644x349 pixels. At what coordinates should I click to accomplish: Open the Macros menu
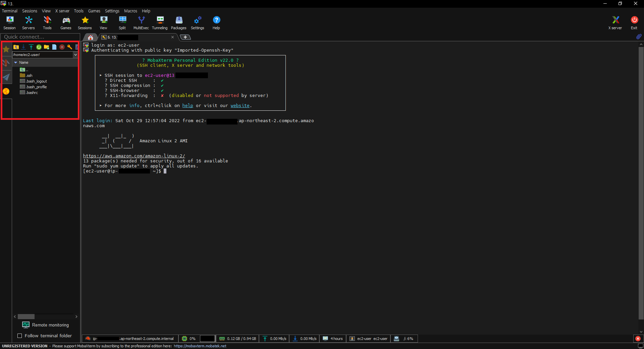130,11
